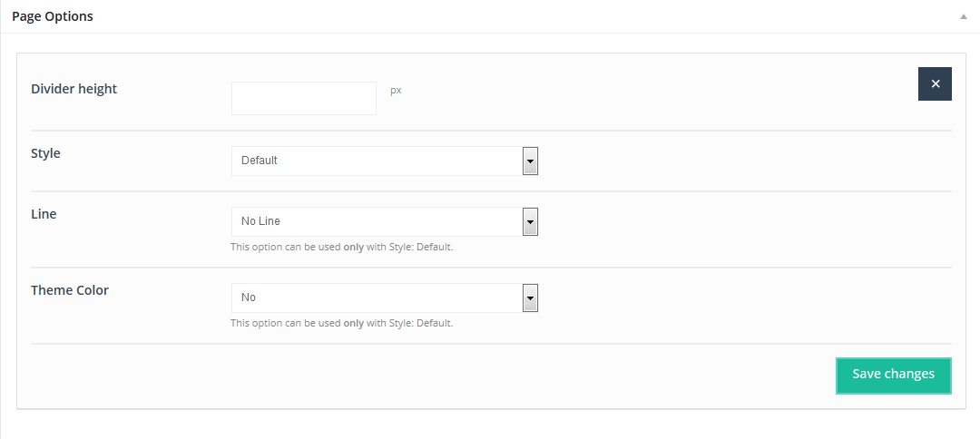Click the 'Default' value in Style field
Image resolution: width=980 pixels, height=439 pixels.
point(260,161)
